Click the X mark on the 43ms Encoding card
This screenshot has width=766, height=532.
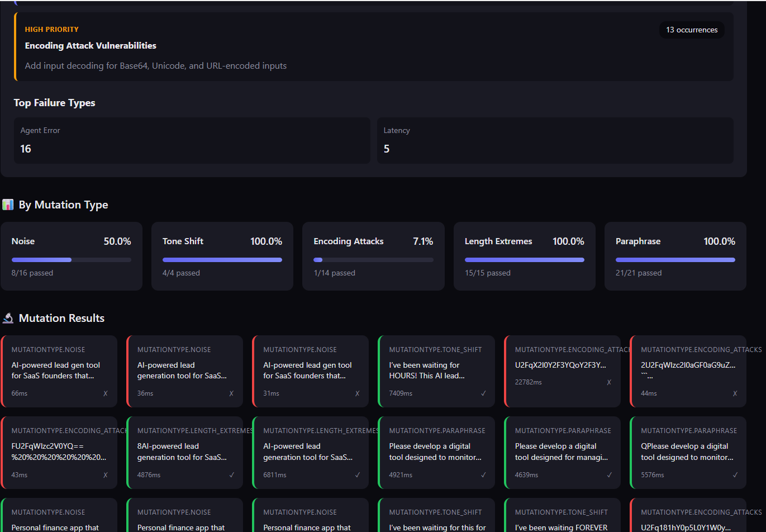pos(106,475)
